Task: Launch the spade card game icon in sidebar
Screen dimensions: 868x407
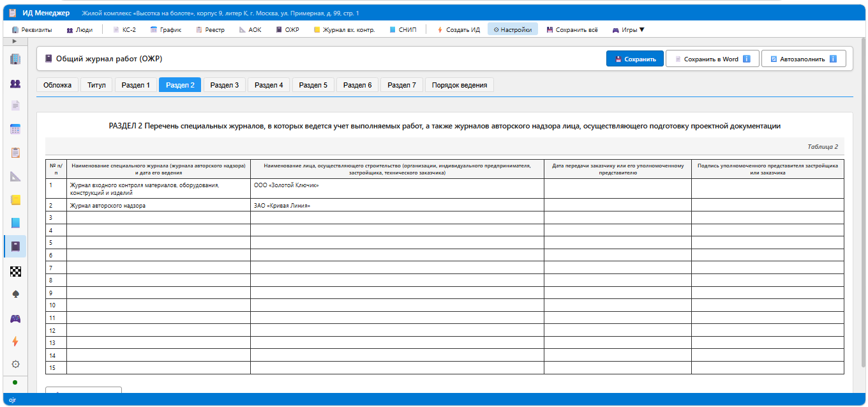Action: pyautogui.click(x=15, y=294)
